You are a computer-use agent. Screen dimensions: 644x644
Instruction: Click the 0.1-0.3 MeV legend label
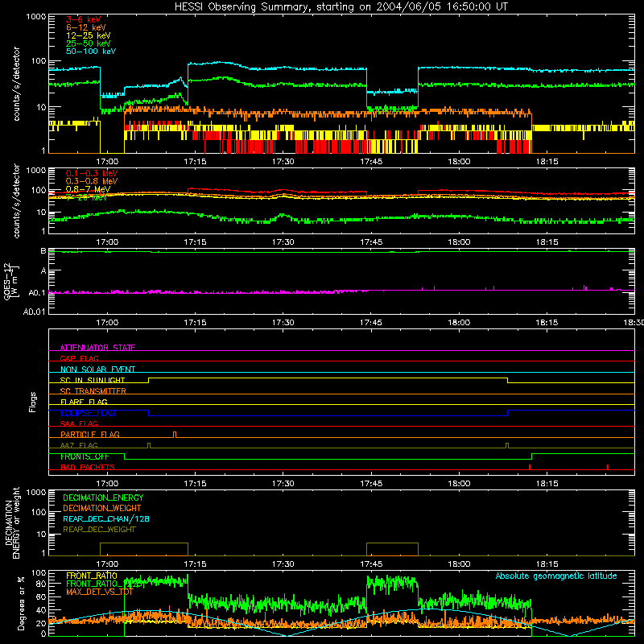click(92, 173)
